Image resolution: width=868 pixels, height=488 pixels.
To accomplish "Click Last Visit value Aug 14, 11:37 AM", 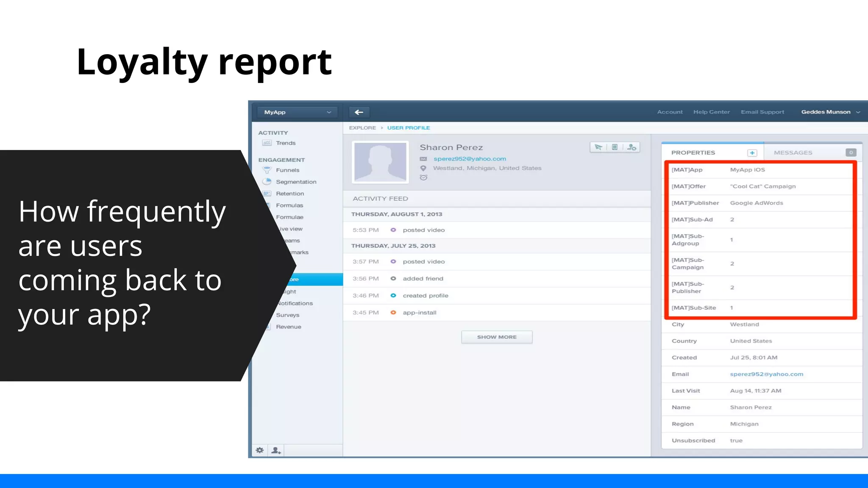I will (756, 391).
